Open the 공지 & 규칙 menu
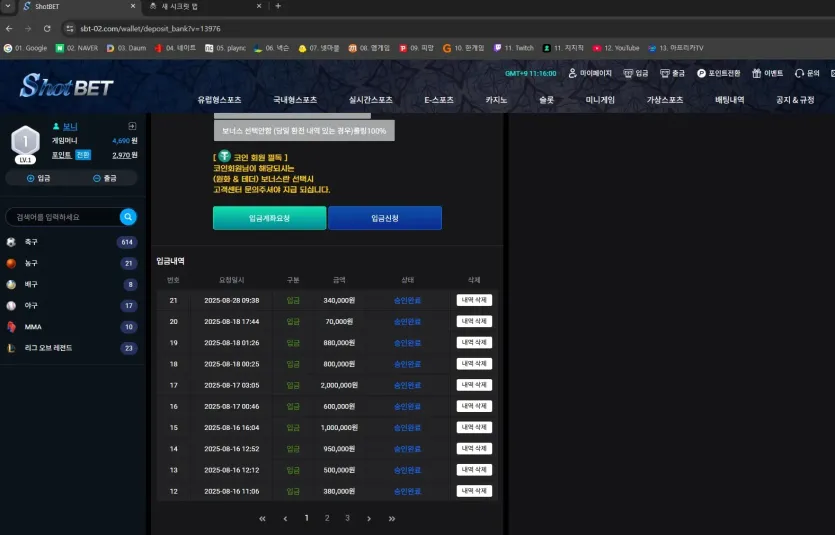 [795, 100]
